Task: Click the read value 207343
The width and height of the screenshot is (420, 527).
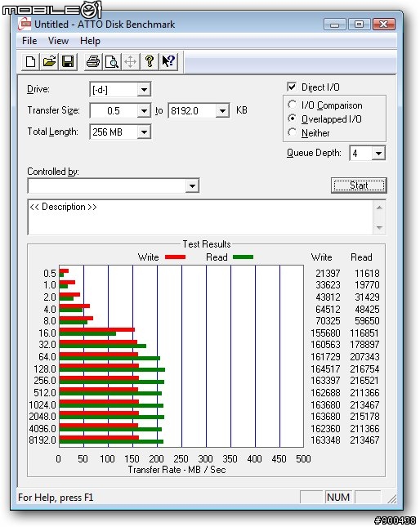Action: (x=364, y=356)
